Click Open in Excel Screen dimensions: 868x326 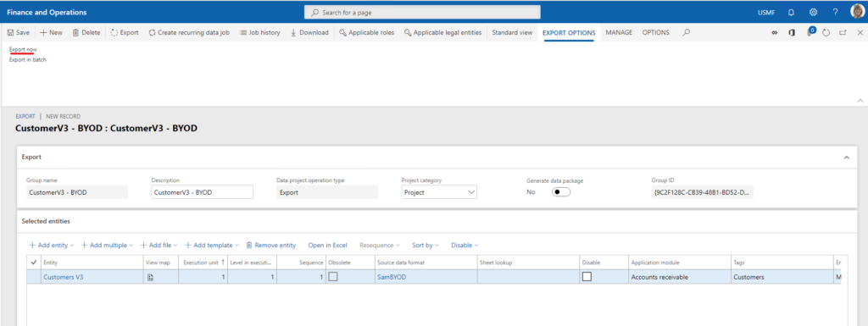[x=328, y=245]
